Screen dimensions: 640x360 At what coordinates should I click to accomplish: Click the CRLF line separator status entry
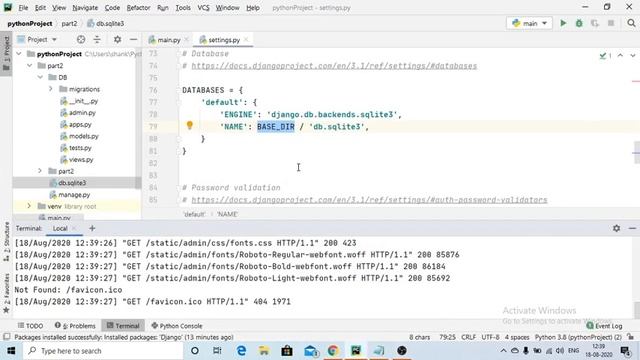pos(468,337)
